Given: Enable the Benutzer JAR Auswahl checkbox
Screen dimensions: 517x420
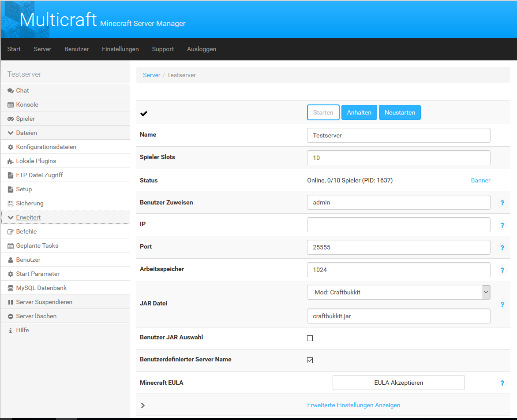Looking at the screenshot, I should pyautogui.click(x=310, y=338).
